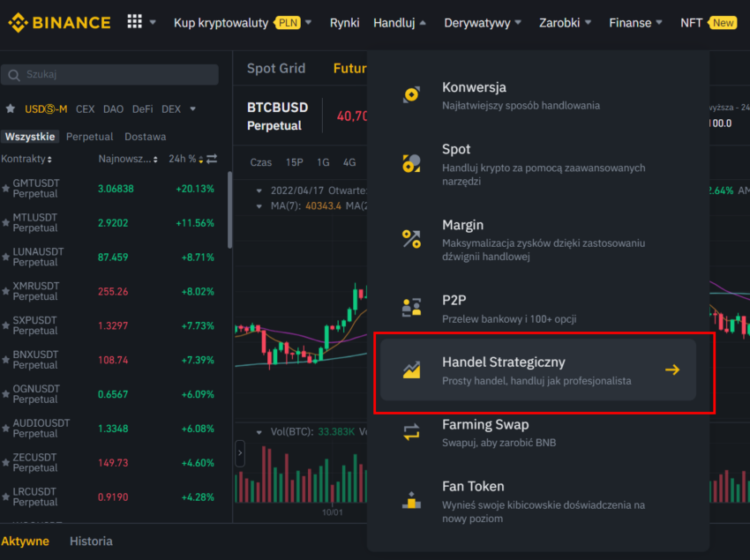750x560 pixels.
Task: Select the DAO category tab
Action: tap(113, 109)
